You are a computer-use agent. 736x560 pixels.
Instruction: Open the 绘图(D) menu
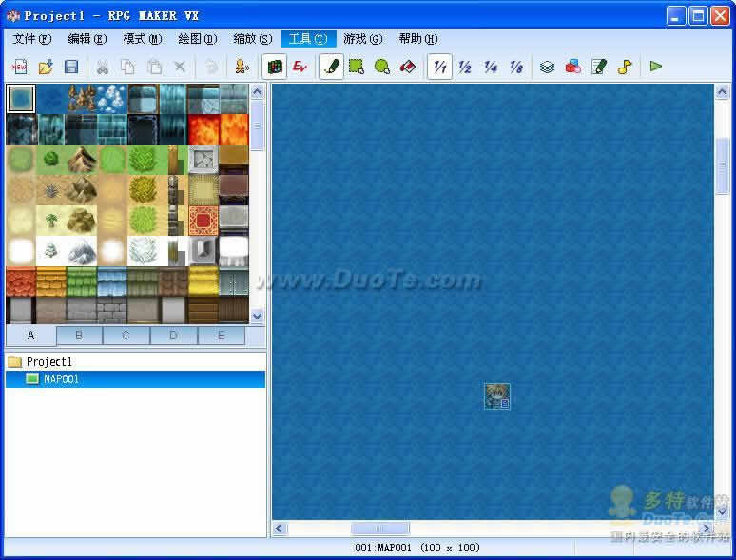click(198, 38)
